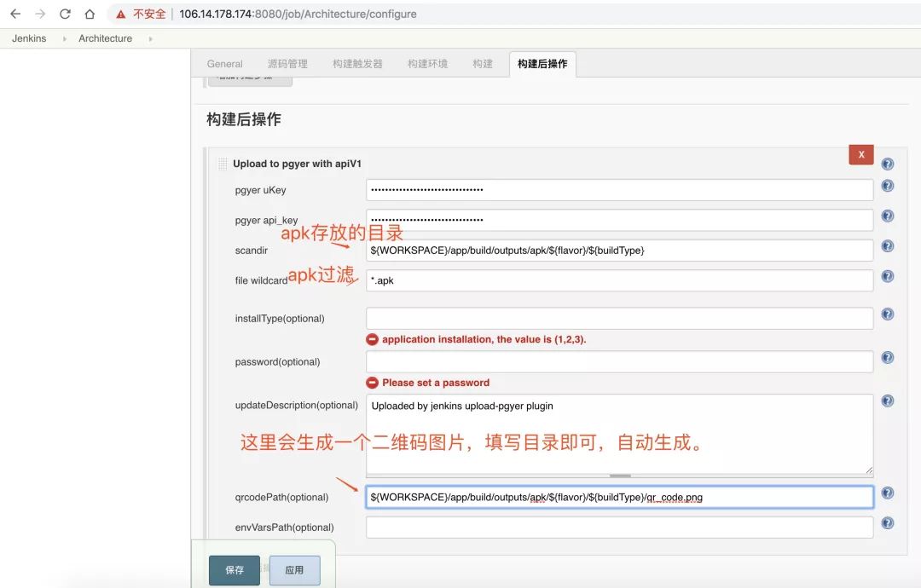
Task: Open help icon for file wildcard
Action: coord(888,276)
